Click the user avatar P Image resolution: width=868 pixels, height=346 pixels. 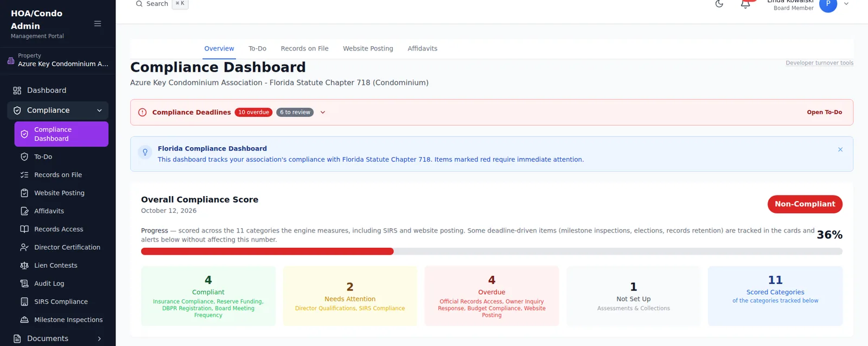828,4
